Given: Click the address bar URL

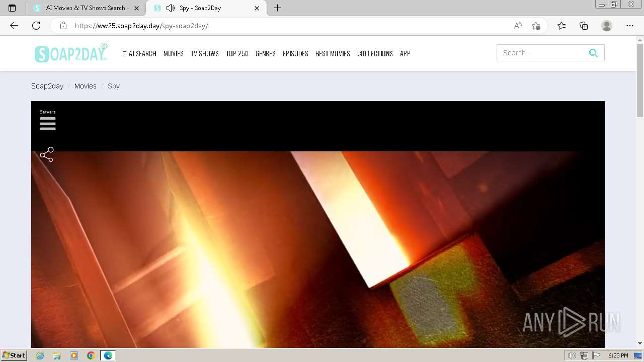Looking at the screenshot, I should [141, 26].
